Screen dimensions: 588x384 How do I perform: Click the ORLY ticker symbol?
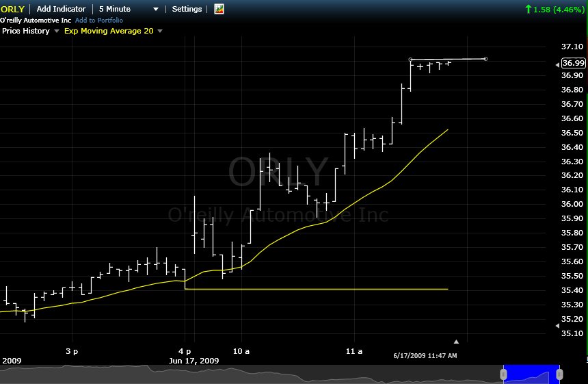click(x=12, y=9)
